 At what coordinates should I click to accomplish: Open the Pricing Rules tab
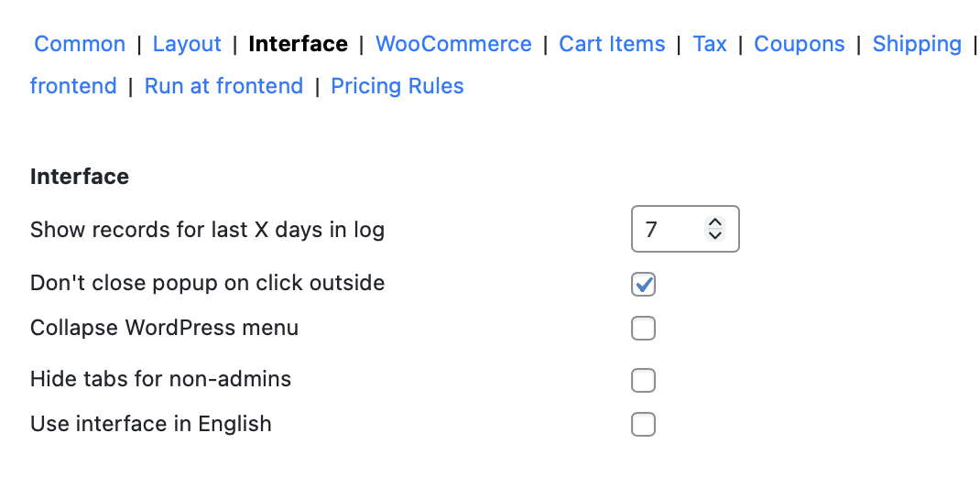point(397,86)
